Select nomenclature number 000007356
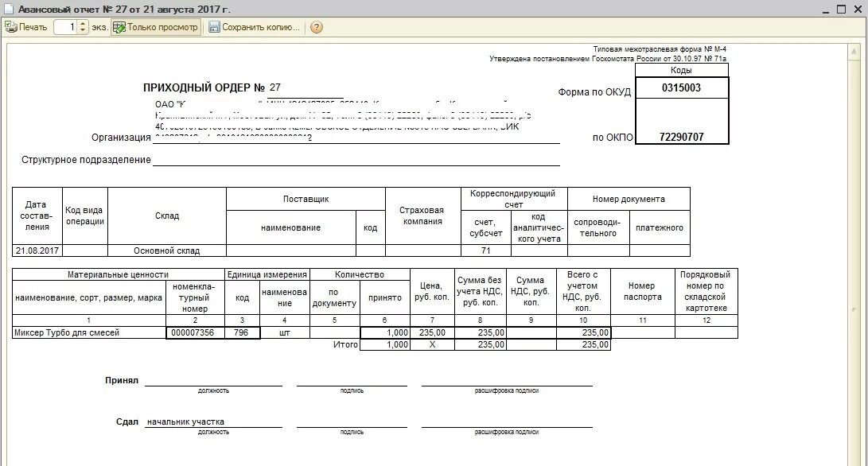 pyautogui.click(x=195, y=332)
